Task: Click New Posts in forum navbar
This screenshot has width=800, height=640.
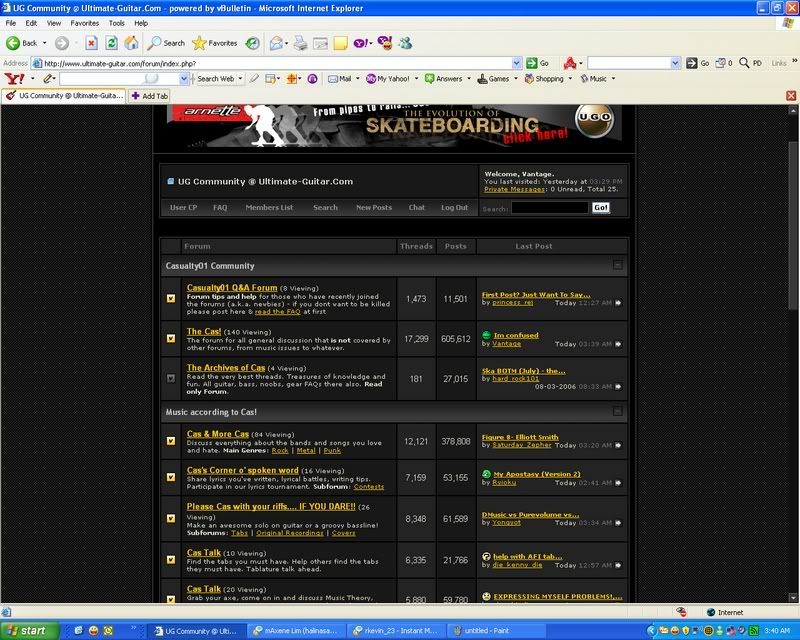Action: coord(374,208)
